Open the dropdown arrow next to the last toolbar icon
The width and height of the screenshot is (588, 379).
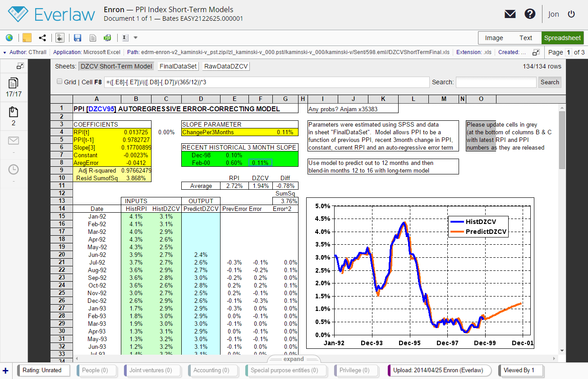click(x=135, y=37)
